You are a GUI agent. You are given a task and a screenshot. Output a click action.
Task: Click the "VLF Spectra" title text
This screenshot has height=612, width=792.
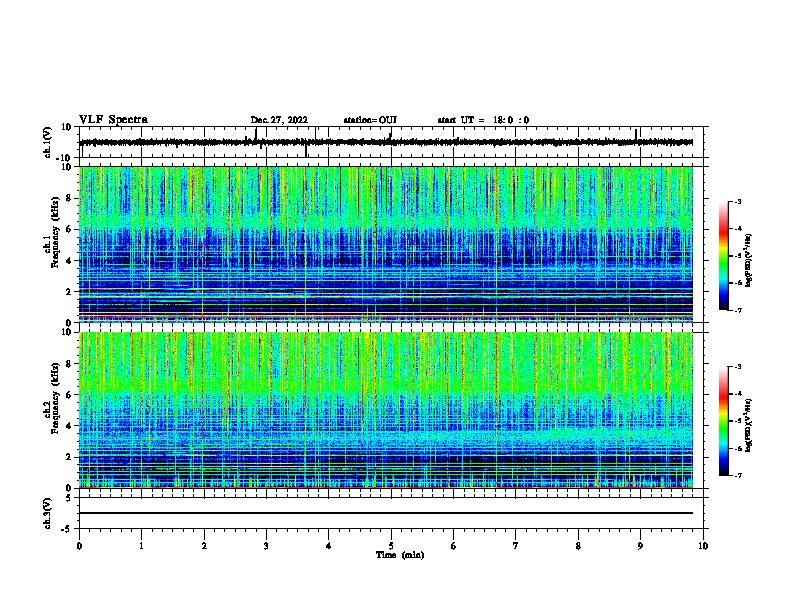click(x=113, y=120)
